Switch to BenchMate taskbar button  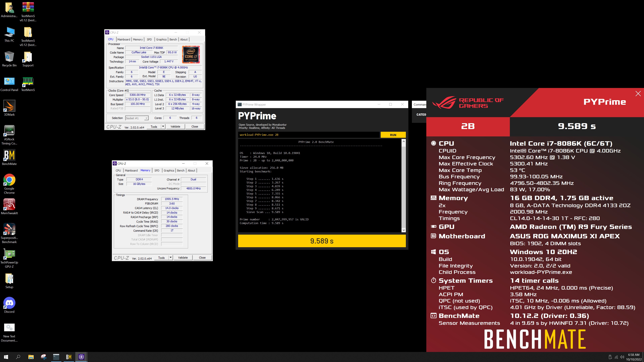[69, 357]
